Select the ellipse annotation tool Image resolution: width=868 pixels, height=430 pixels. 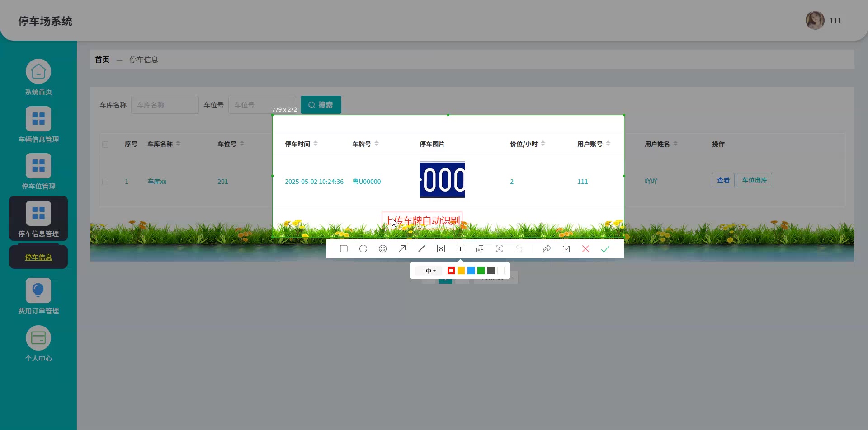(363, 249)
